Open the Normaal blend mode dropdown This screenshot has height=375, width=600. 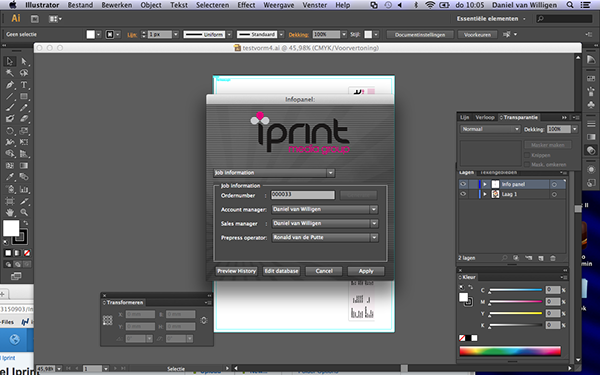coord(490,129)
